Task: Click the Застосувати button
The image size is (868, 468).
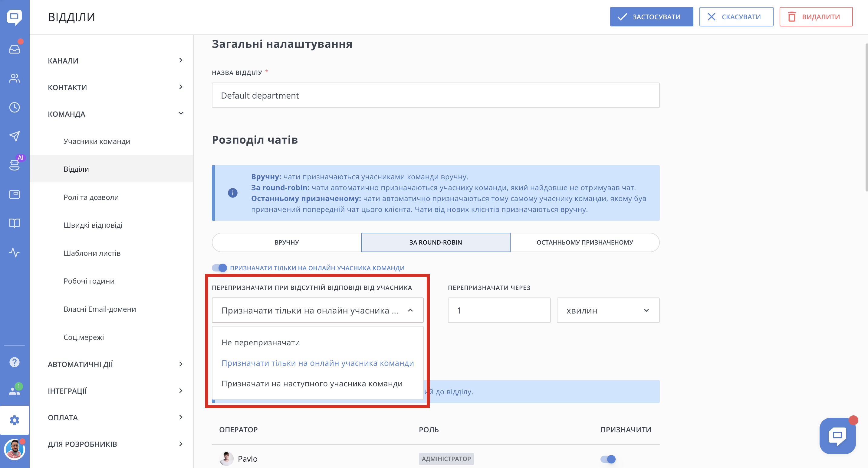Action: [651, 17]
